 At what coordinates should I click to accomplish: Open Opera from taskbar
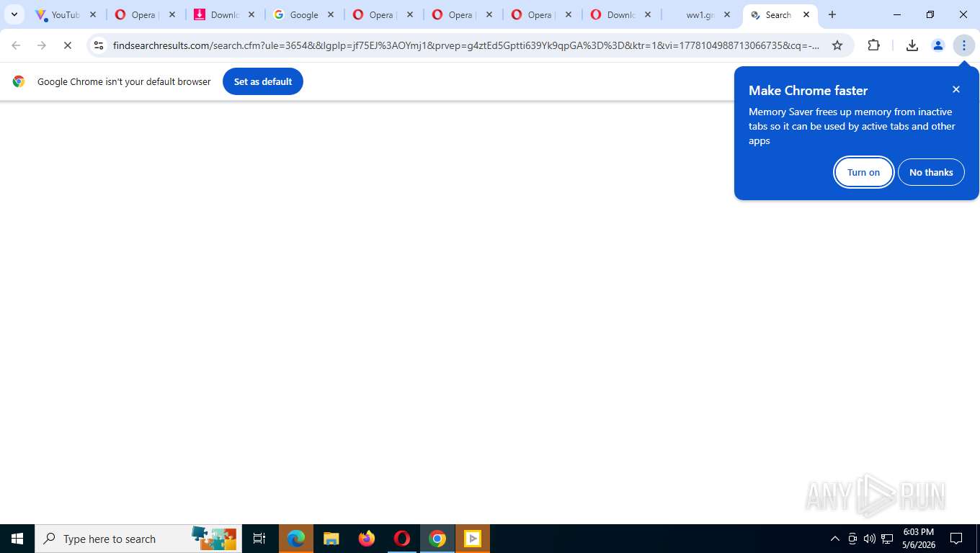click(402, 539)
